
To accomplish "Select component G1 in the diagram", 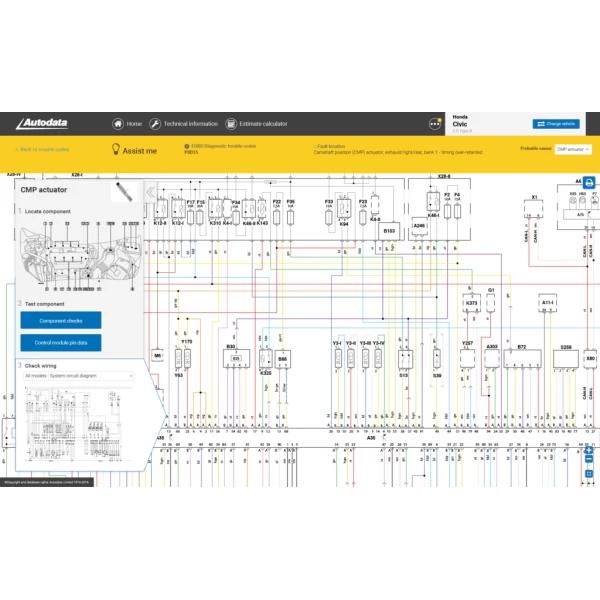I will 491,303.
